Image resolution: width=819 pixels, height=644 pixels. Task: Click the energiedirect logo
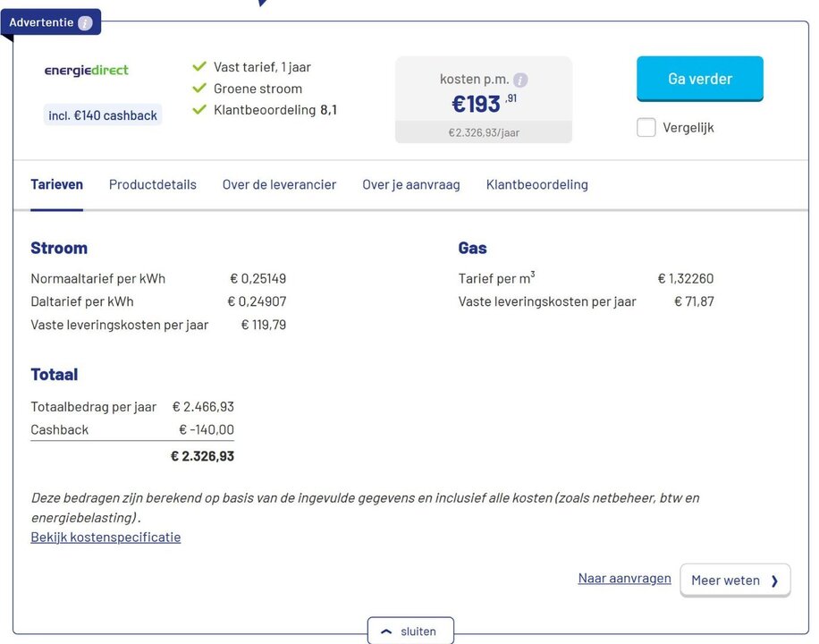86,70
